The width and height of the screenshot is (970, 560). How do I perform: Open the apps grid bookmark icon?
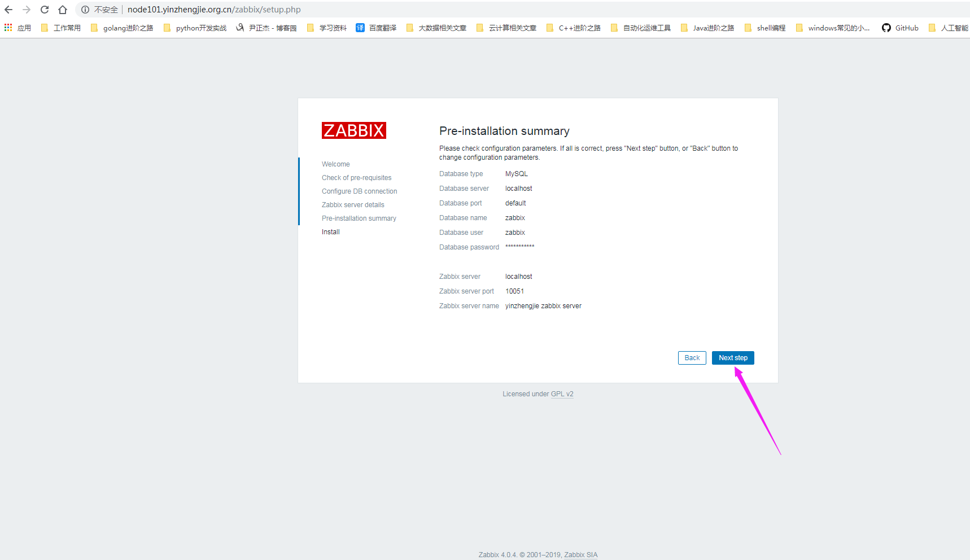[x=8, y=28]
